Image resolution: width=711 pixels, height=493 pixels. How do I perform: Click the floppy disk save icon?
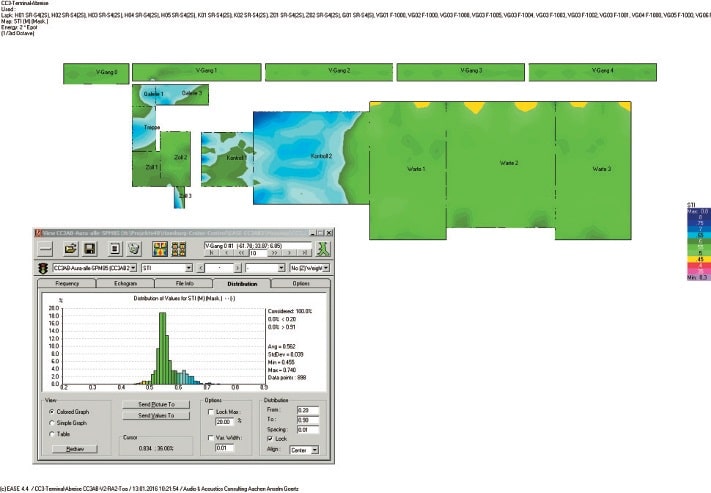coord(88,248)
